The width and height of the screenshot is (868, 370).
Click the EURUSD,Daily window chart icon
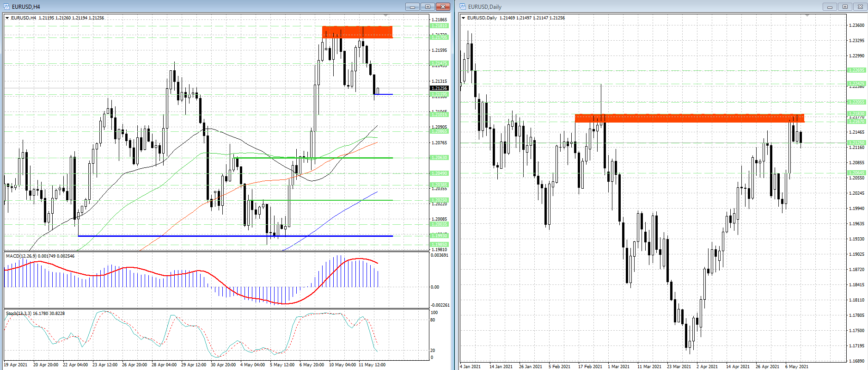(x=463, y=6)
